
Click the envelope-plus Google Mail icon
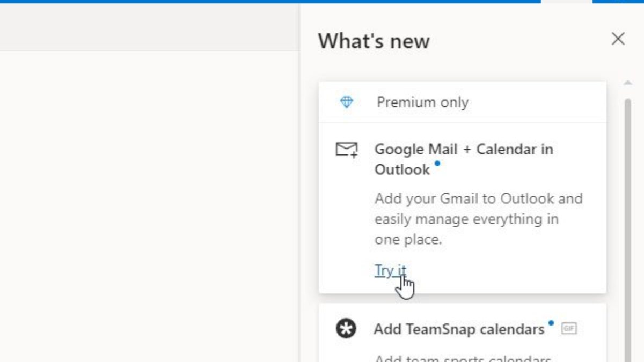[x=346, y=150]
